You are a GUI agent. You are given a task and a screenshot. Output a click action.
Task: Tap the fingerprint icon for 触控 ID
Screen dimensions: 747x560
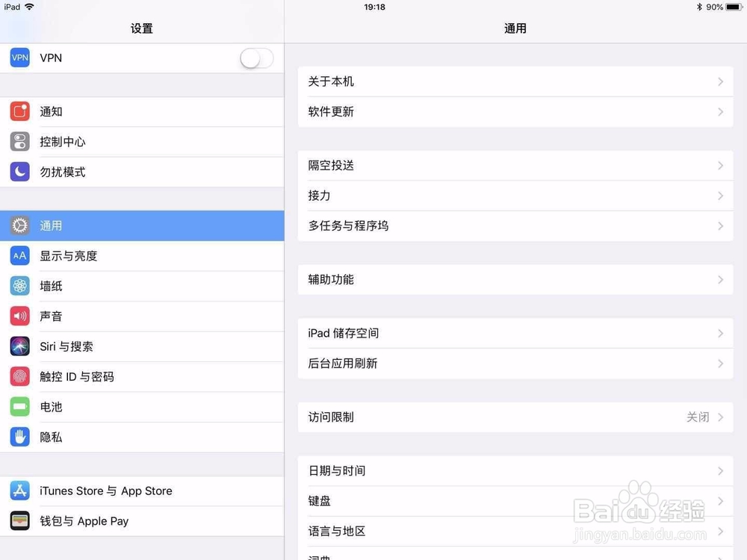point(19,376)
